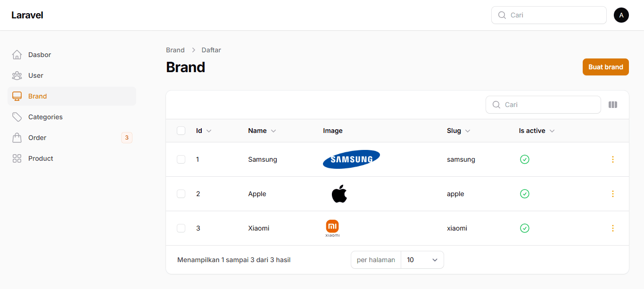Tick the select-all checkbox in table header

tap(181, 131)
